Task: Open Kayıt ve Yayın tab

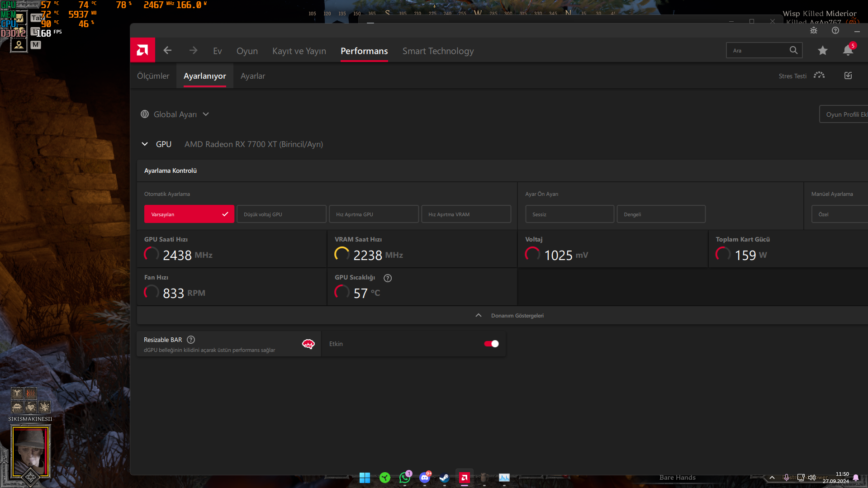Action: coord(299,51)
